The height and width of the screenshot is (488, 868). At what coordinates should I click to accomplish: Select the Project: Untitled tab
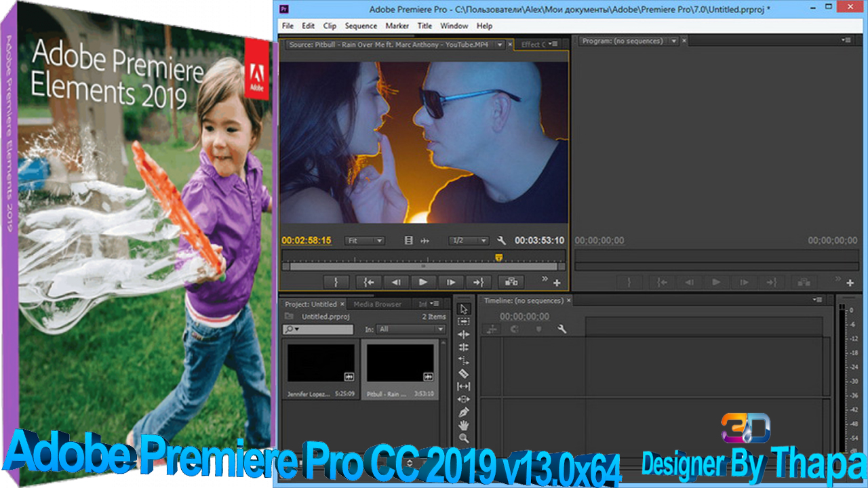click(x=311, y=304)
